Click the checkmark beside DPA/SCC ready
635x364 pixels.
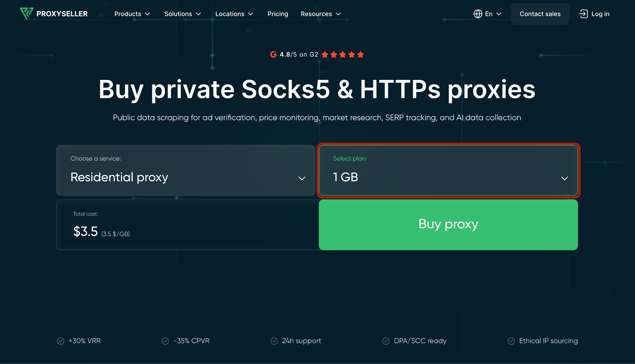pos(386,341)
